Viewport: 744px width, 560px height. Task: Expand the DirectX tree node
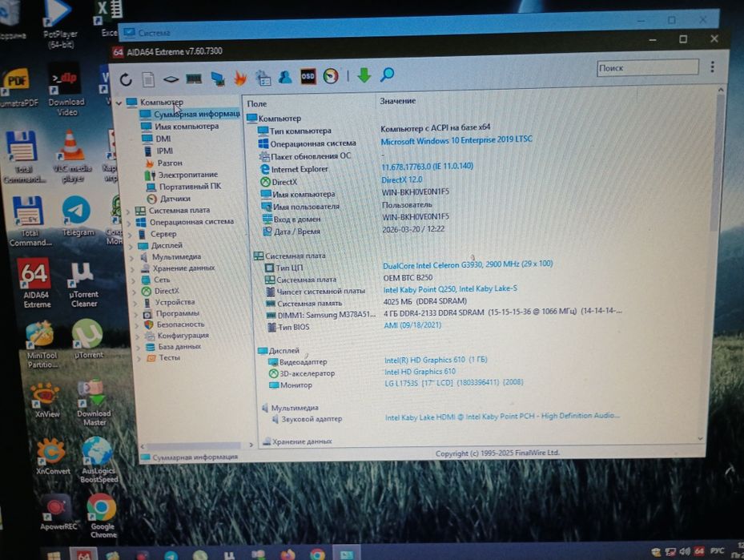click(x=135, y=292)
